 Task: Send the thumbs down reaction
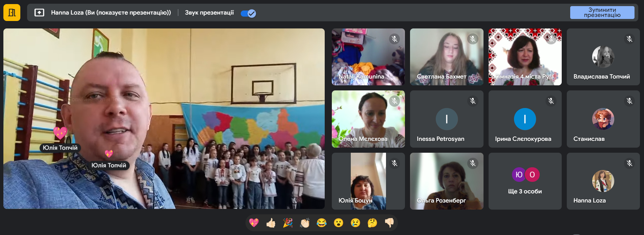[x=389, y=222]
